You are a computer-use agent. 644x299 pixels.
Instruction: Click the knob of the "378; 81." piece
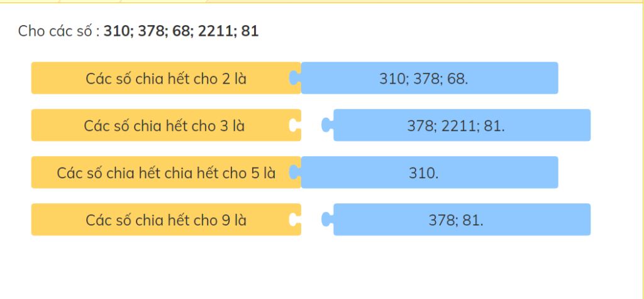327,220
